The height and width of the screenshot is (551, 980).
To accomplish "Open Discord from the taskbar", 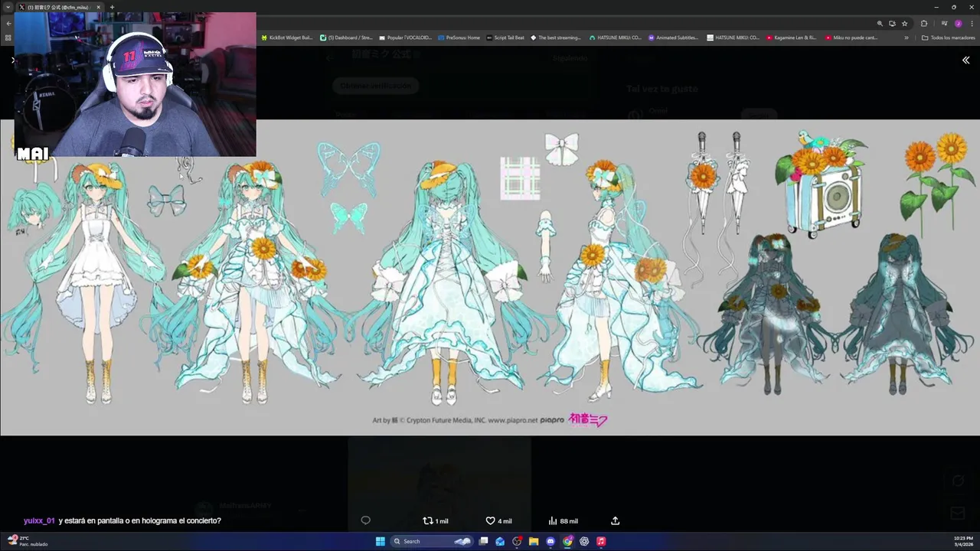I will point(550,541).
